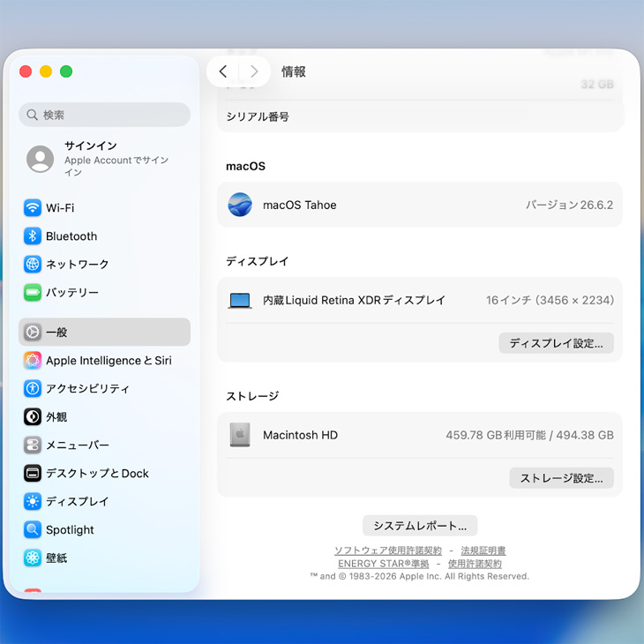
Task: Click the macOS Tahoe logo icon
Action: (240, 205)
